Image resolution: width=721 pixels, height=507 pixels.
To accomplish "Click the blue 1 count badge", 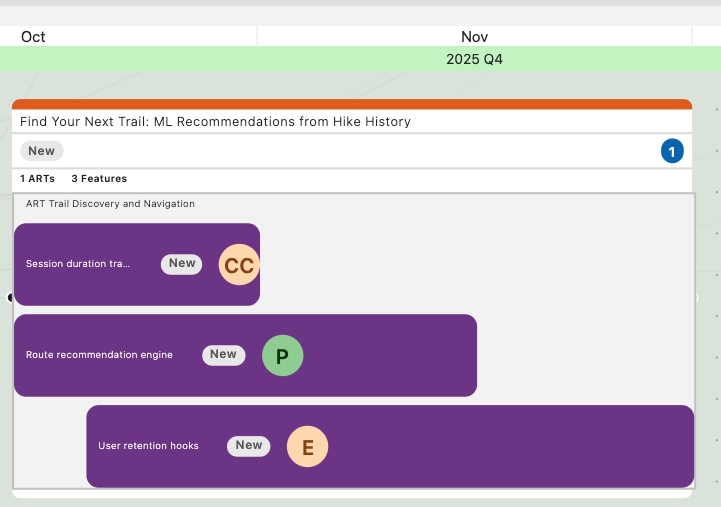I will [x=672, y=152].
